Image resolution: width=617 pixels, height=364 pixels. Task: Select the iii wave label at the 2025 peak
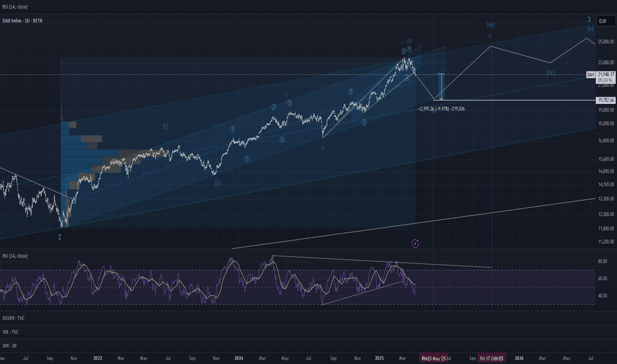point(409,41)
